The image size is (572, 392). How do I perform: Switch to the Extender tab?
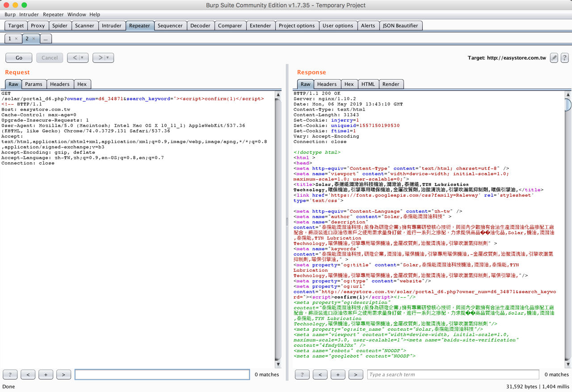coord(261,26)
